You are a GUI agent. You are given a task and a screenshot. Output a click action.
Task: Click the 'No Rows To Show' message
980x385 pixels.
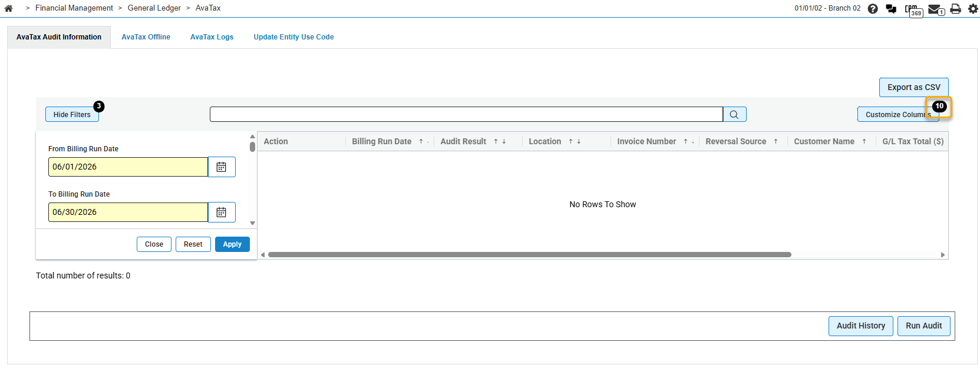[x=603, y=204]
